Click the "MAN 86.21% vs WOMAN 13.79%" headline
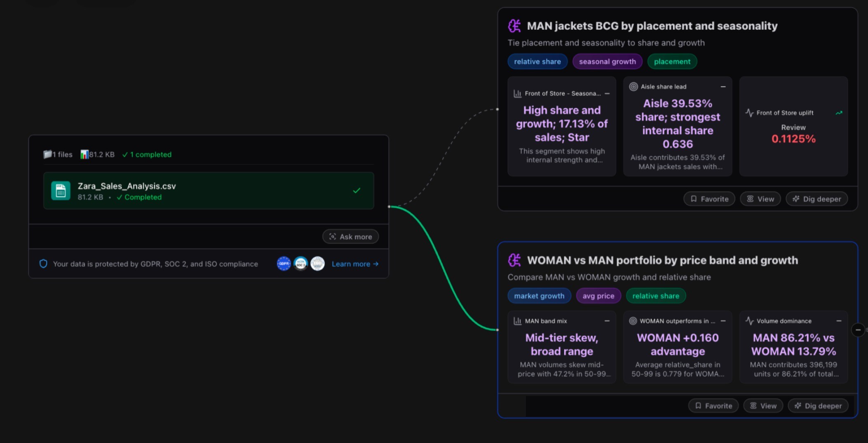The width and height of the screenshot is (868, 443). tap(793, 344)
